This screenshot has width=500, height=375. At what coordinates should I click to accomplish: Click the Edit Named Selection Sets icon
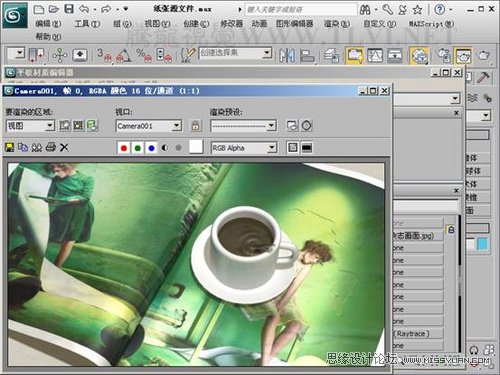point(188,55)
